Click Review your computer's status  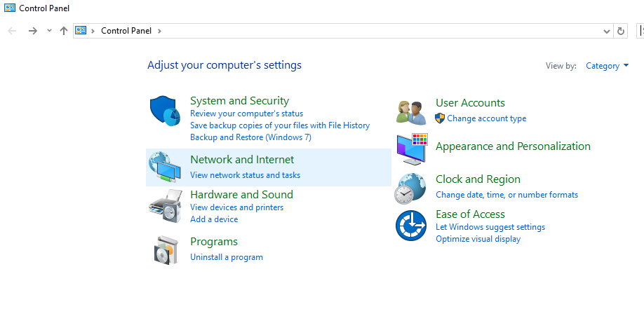point(246,114)
